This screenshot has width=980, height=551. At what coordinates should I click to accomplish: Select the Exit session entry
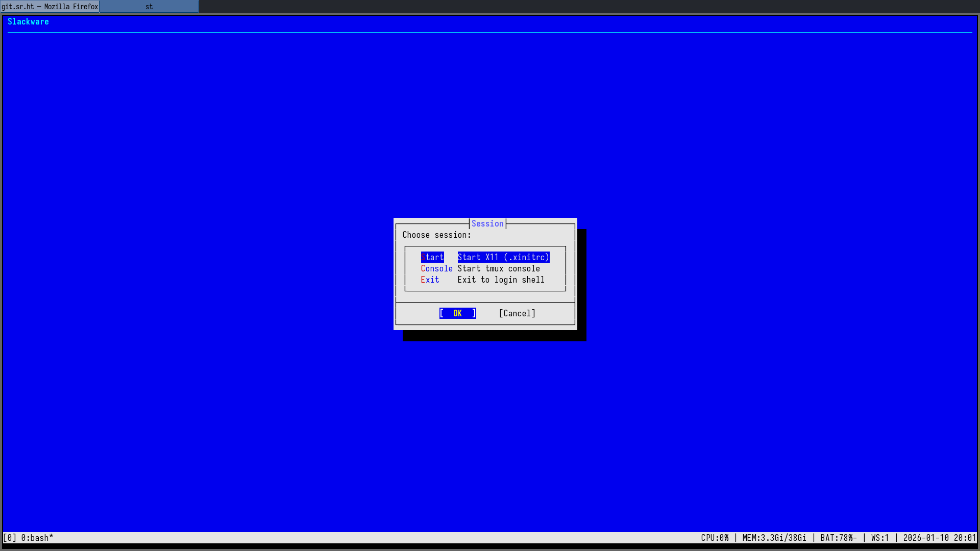click(x=430, y=280)
